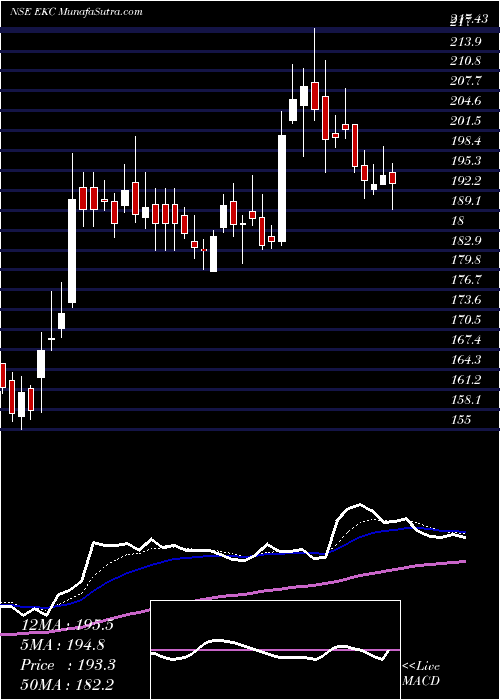Select the 192.2 price axis label
The height and width of the screenshot is (700, 500).
tap(467, 181)
